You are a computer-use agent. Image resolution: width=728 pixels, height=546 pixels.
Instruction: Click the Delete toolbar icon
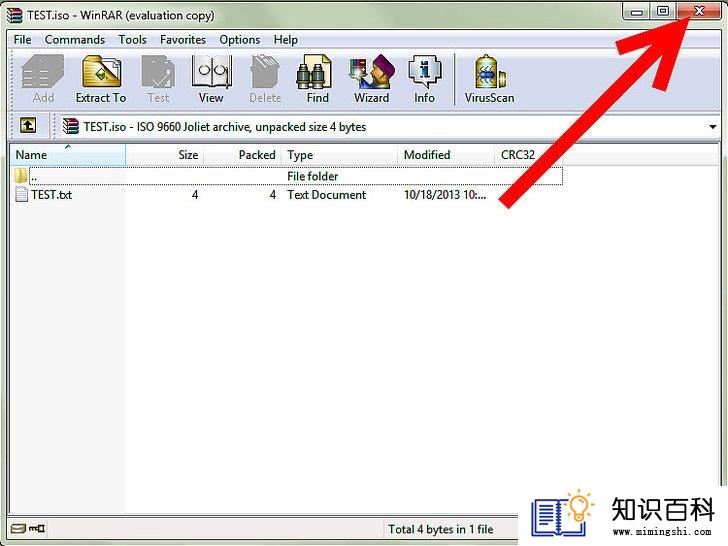pyautogui.click(x=265, y=78)
